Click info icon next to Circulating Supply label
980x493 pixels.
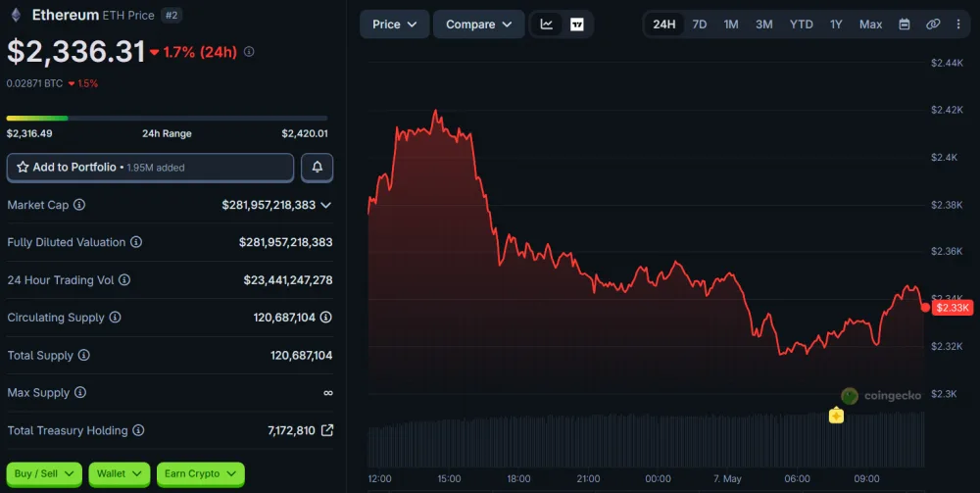click(x=115, y=317)
